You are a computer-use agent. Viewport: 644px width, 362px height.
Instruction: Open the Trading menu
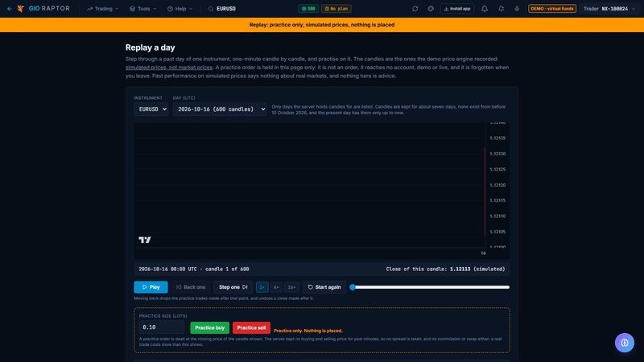point(103,9)
